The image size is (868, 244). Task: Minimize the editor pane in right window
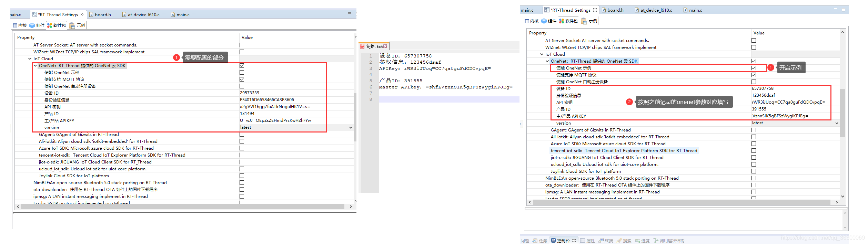836,9
